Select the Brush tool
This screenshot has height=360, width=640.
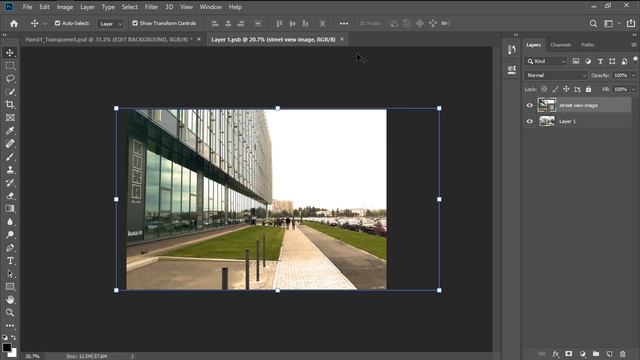pos(10,157)
